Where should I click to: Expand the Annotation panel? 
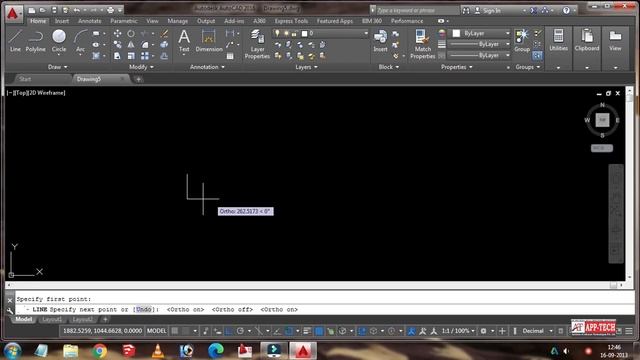207,67
